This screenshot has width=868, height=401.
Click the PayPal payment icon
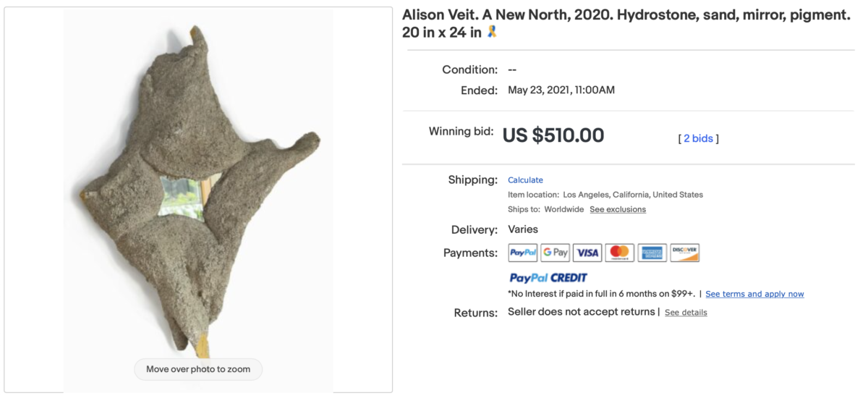coord(523,253)
